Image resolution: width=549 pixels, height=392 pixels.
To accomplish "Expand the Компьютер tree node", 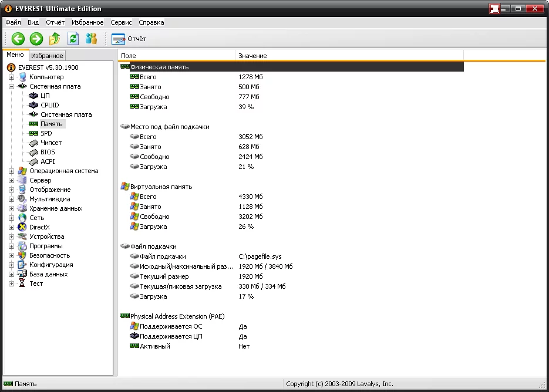I will 11,77.
